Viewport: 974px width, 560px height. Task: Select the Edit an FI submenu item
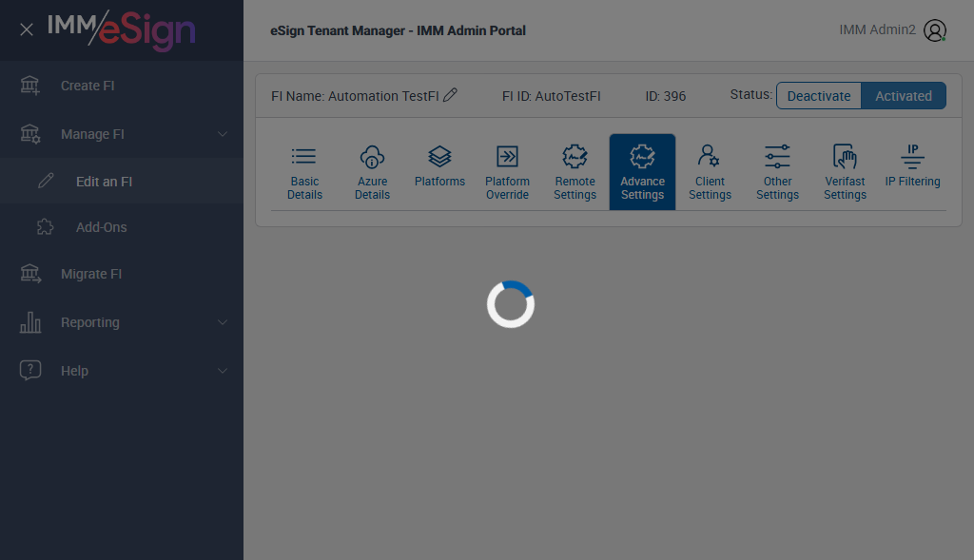[x=105, y=182]
